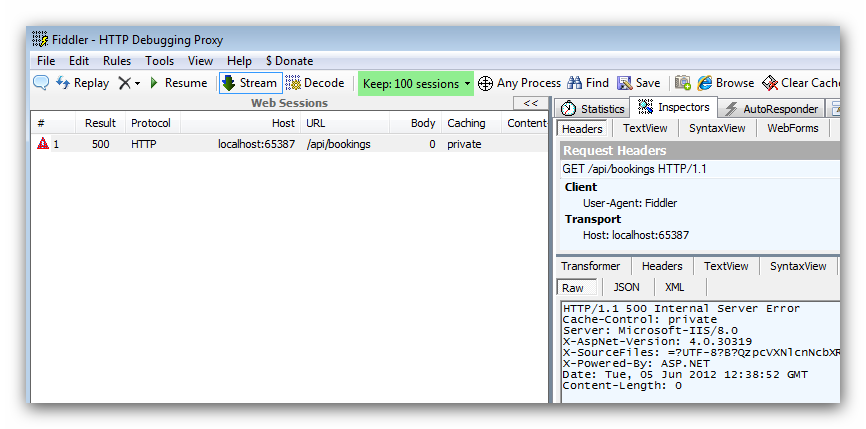Click the comment speech bubble icon
The height and width of the screenshot is (429, 866).
coord(41,83)
